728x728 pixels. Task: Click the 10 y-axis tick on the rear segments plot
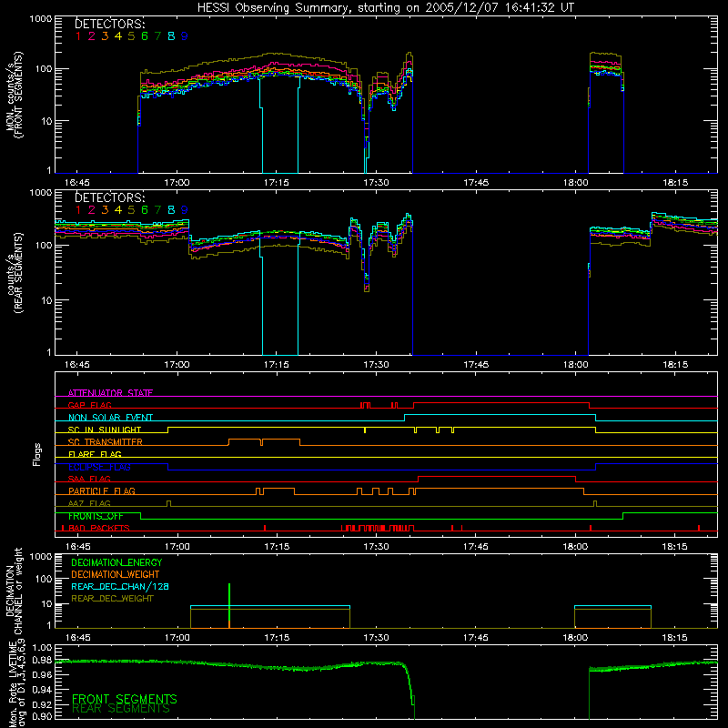[x=47, y=300]
